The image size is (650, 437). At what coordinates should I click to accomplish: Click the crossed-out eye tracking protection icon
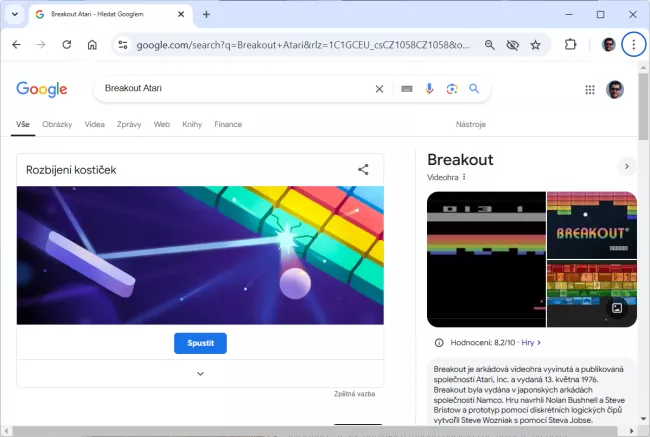click(512, 45)
